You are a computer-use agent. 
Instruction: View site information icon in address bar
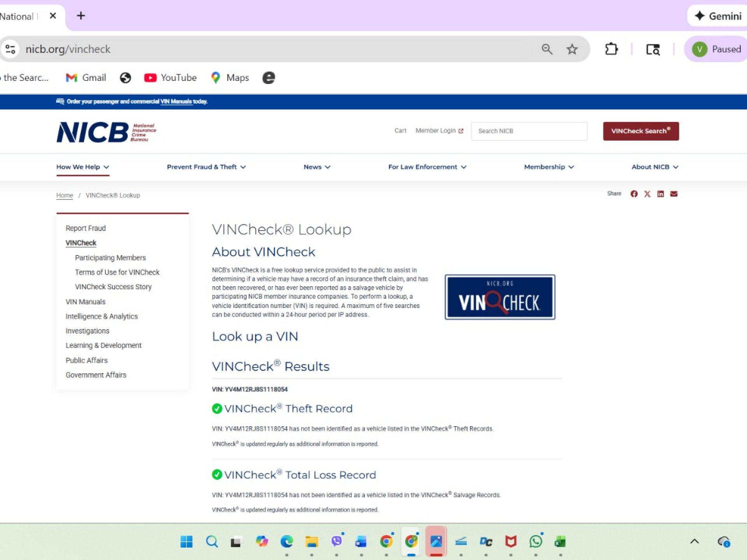click(11, 49)
